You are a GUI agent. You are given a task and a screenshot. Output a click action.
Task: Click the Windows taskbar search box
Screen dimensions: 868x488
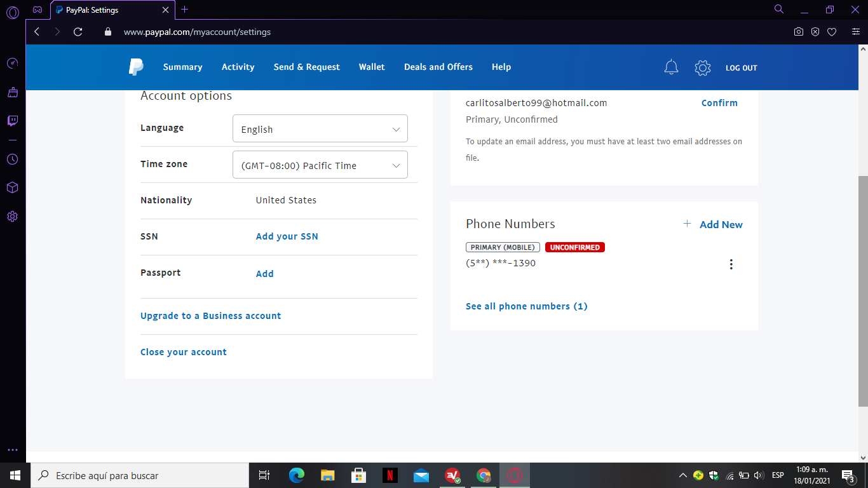[x=140, y=475]
